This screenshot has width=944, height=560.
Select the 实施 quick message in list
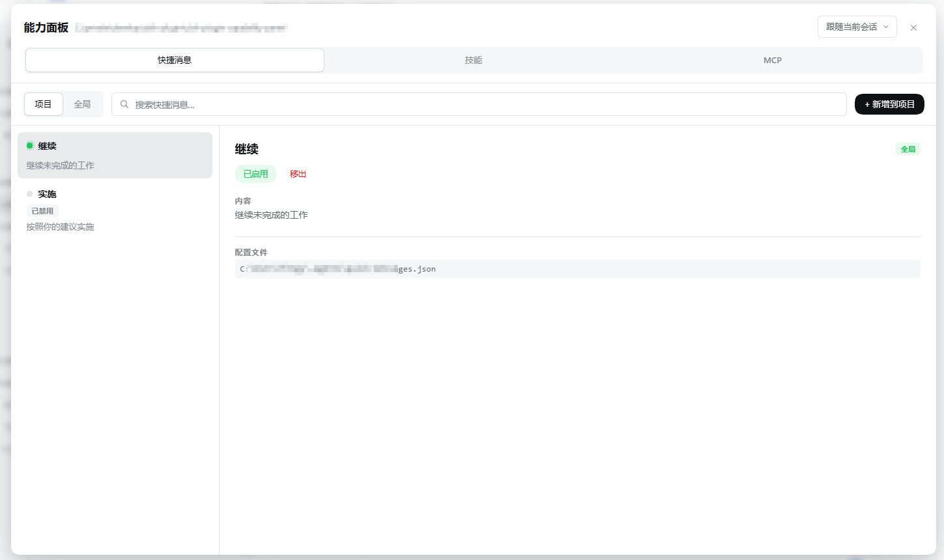(115, 210)
